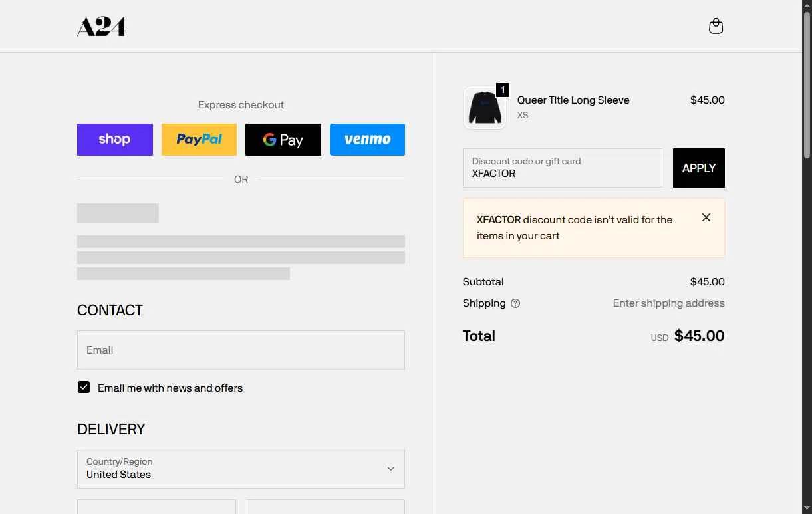This screenshot has width=812, height=514.
Task: Click the quantity badge on the product image
Action: (503, 90)
